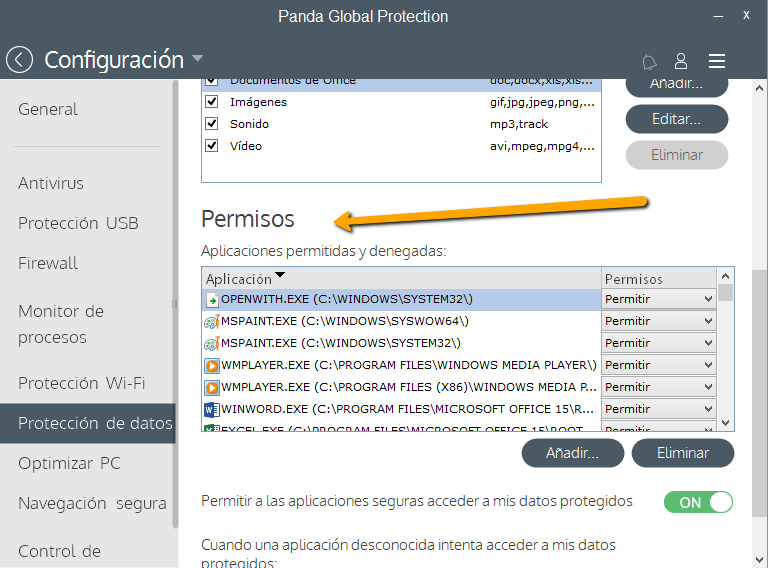The width and height of the screenshot is (768, 568).
Task: Click the MSPAINT.EXE SYSWOW64 paint icon
Action: pyautogui.click(x=212, y=322)
